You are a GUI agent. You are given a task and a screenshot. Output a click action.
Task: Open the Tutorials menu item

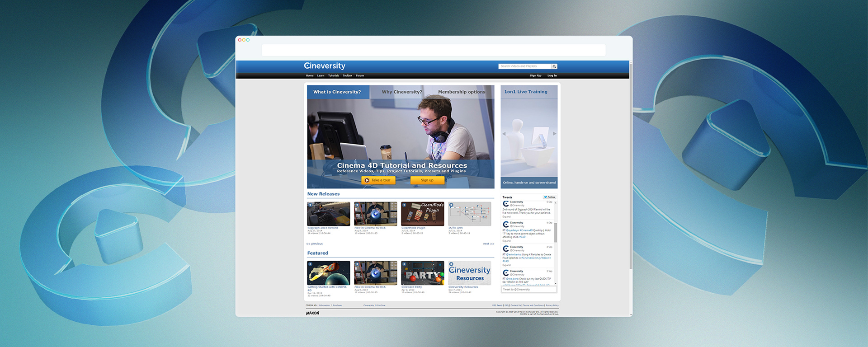tap(334, 76)
